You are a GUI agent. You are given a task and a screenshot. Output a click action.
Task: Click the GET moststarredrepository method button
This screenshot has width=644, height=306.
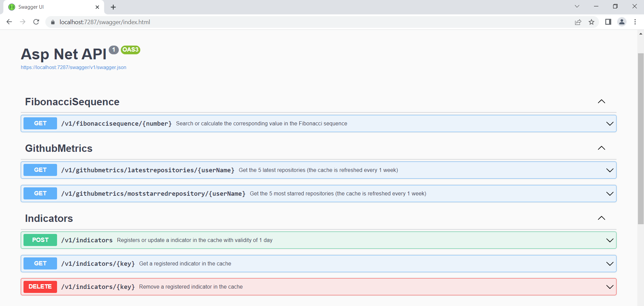coord(40,194)
